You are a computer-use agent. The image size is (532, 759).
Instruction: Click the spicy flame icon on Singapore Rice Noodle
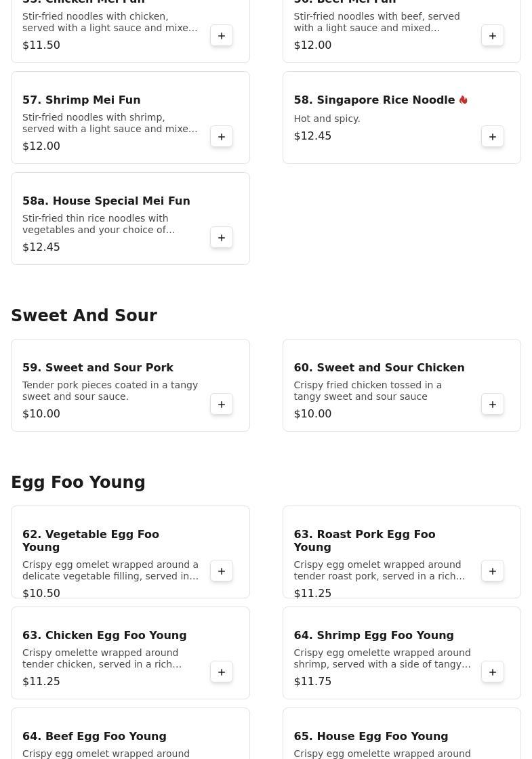coord(464,100)
